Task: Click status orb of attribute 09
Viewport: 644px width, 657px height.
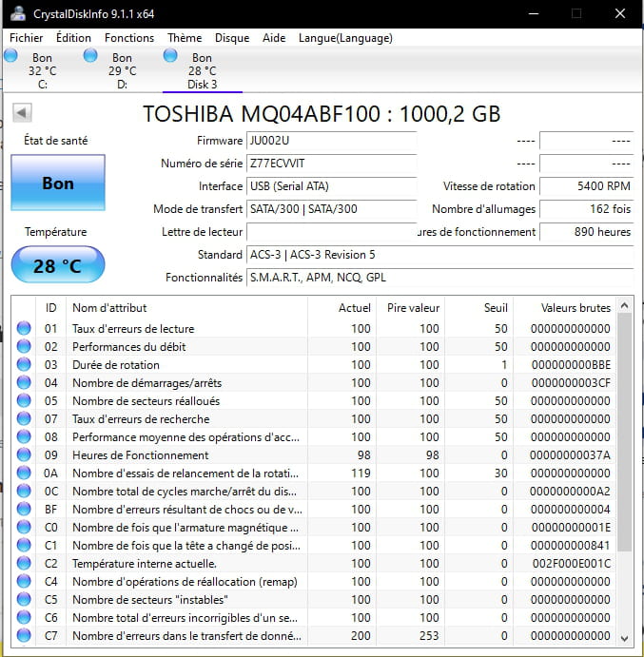Action: 24,454
